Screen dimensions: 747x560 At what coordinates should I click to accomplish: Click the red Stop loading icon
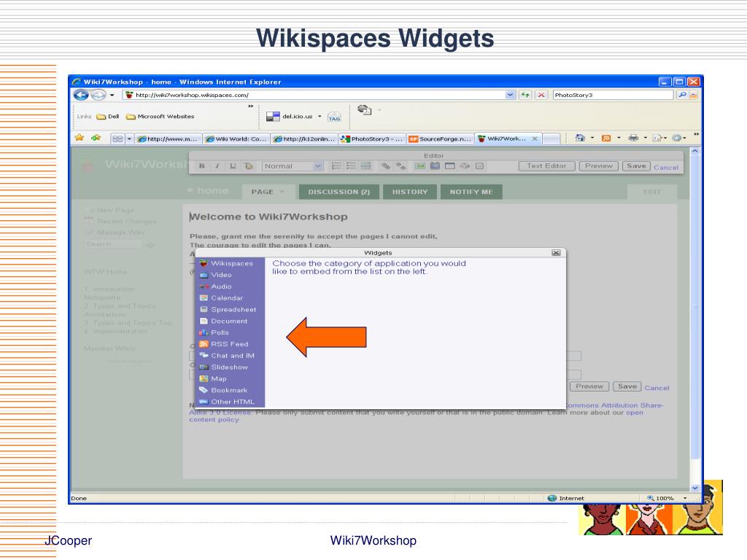pos(541,95)
